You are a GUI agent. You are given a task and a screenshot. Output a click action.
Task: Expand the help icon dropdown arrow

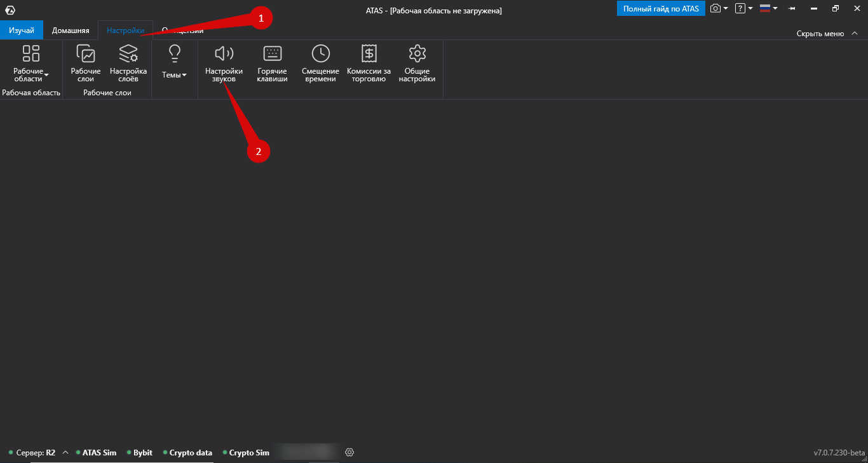point(750,9)
